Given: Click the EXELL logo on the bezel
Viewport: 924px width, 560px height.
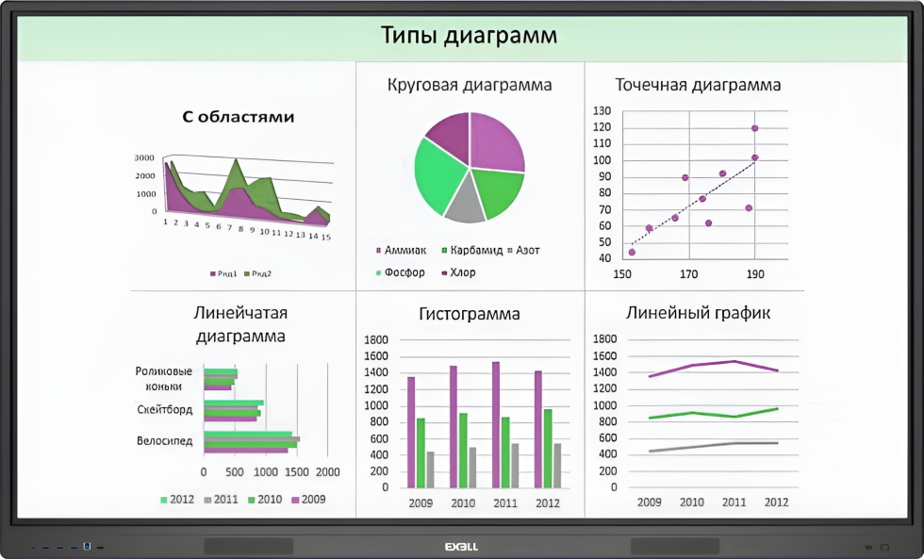Looking at the screenshot, I should tap(461, 547).
